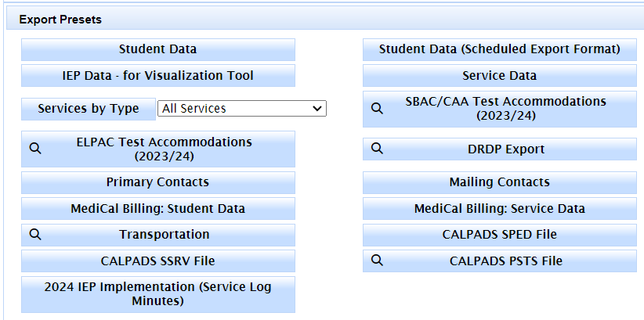This screenshot has height=320, width=644.
Task: Open the All Services dropdown
Action: 242,109
